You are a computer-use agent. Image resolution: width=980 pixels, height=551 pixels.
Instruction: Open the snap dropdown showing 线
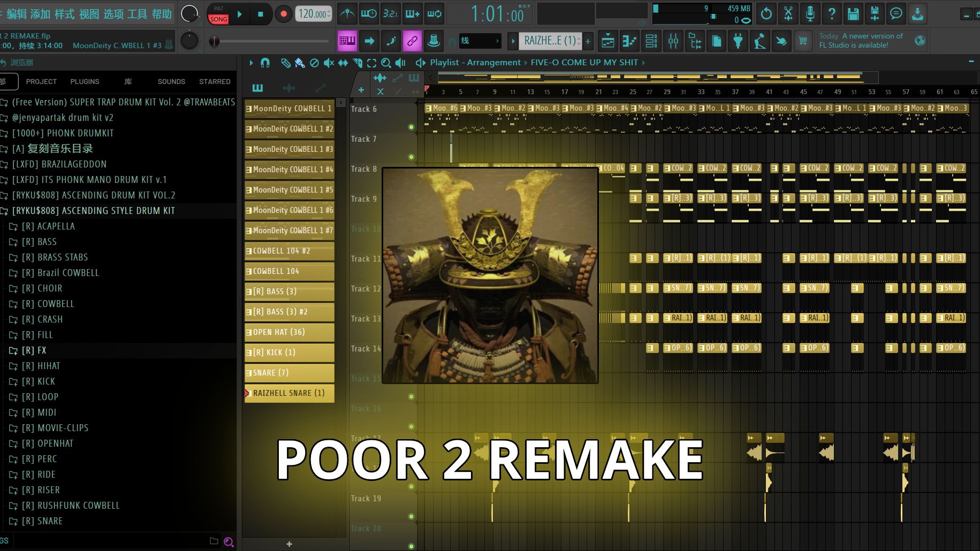coord(480,41)
